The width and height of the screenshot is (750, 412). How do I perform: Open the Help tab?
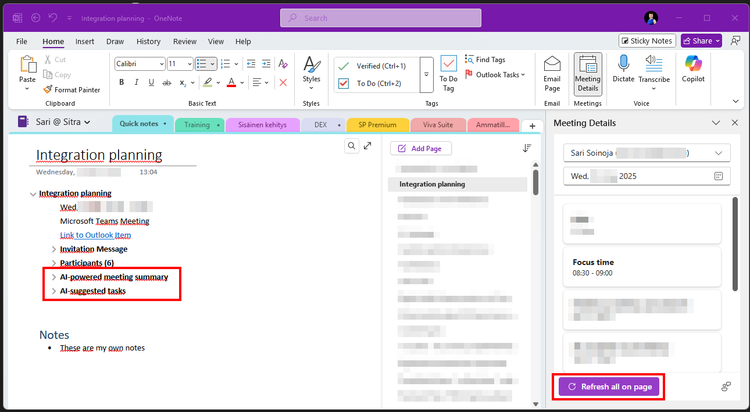tap(243, 42)
